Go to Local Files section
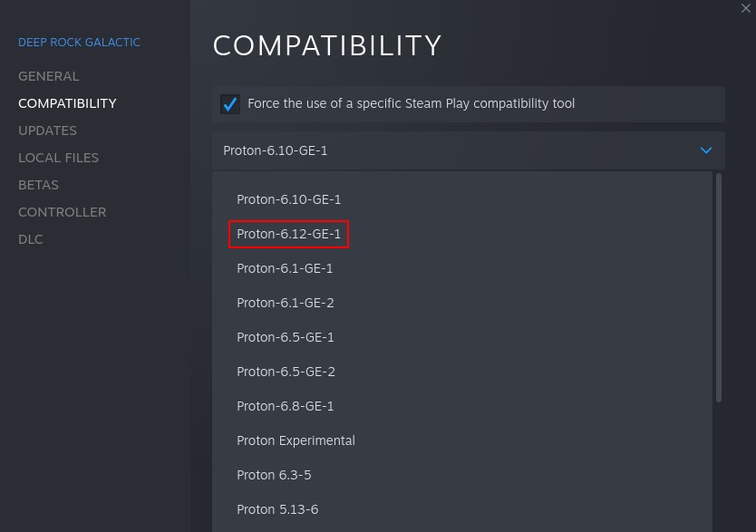756x532 pixels. tap(58, 158)
